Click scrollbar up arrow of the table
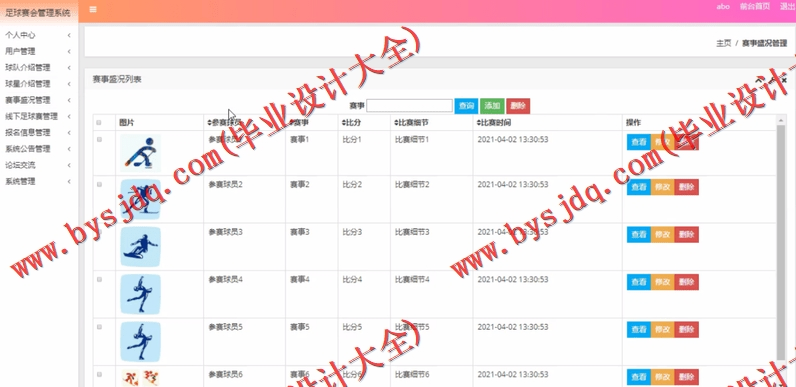The height and width of the screenshot is (387, 796). click(781, 120)
